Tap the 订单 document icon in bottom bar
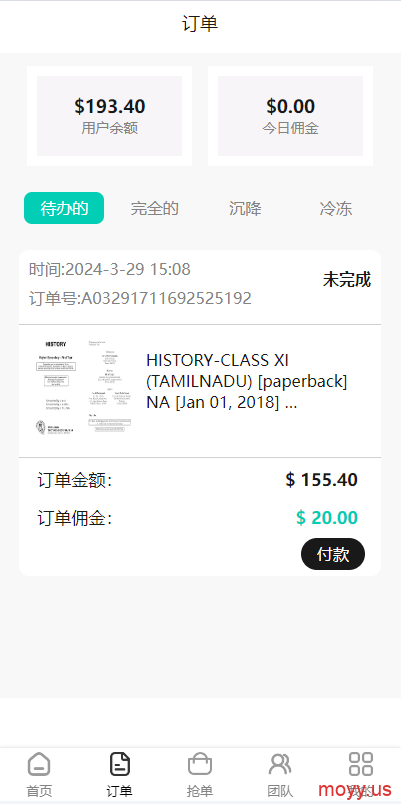Viewport: 401px width, 804px height. [x=119, y=765]
